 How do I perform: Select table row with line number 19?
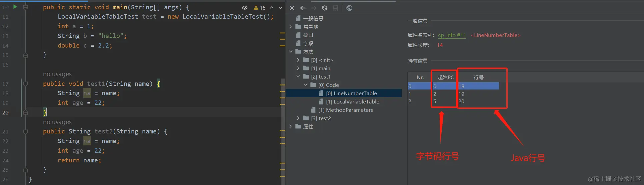(453, 94)
